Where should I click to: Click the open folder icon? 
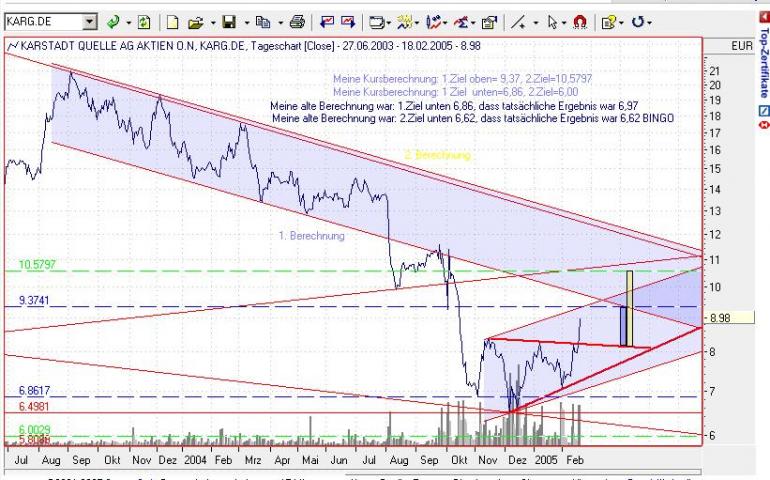pyautogui.click(x=195, y=22)
